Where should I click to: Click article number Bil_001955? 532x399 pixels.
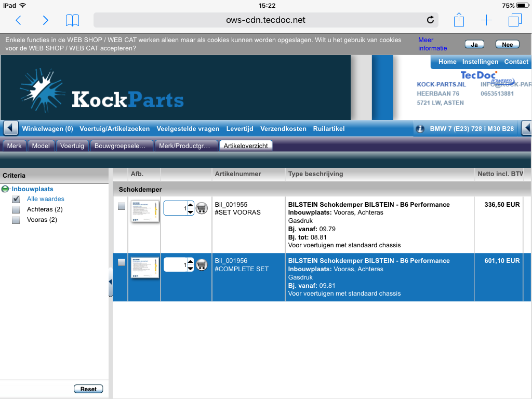(x=231, y=205)
